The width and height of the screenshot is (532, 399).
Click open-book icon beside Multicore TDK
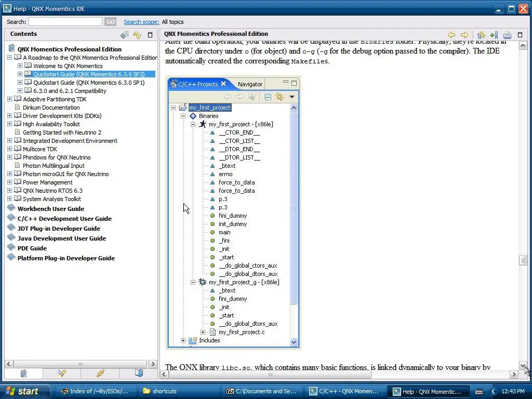click(18, 149)
